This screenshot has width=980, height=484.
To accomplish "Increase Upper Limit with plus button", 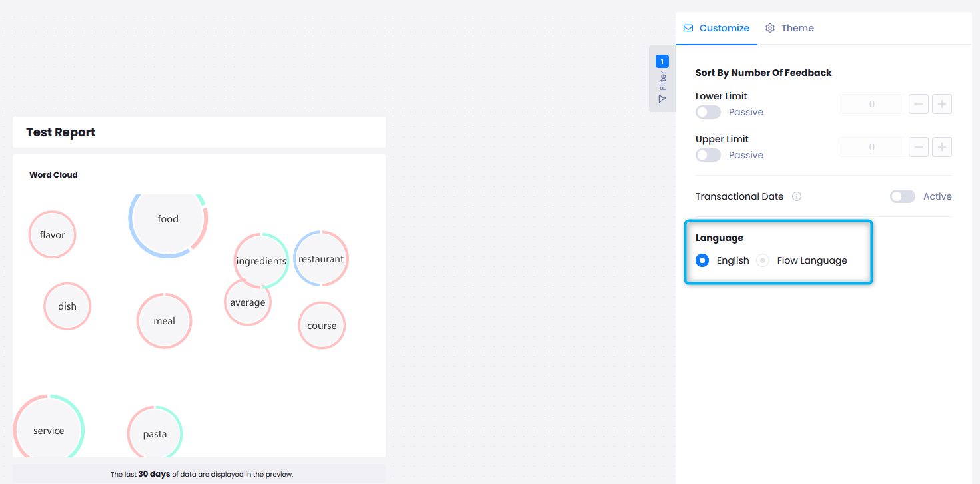I will [x=942, y=147].
